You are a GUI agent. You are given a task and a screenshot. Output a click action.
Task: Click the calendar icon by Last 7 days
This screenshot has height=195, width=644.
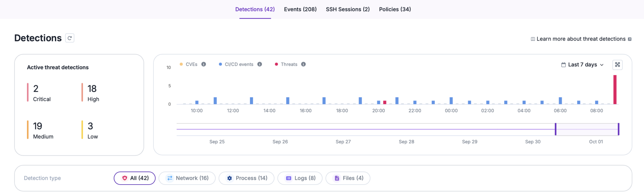(x=563, y=64)
